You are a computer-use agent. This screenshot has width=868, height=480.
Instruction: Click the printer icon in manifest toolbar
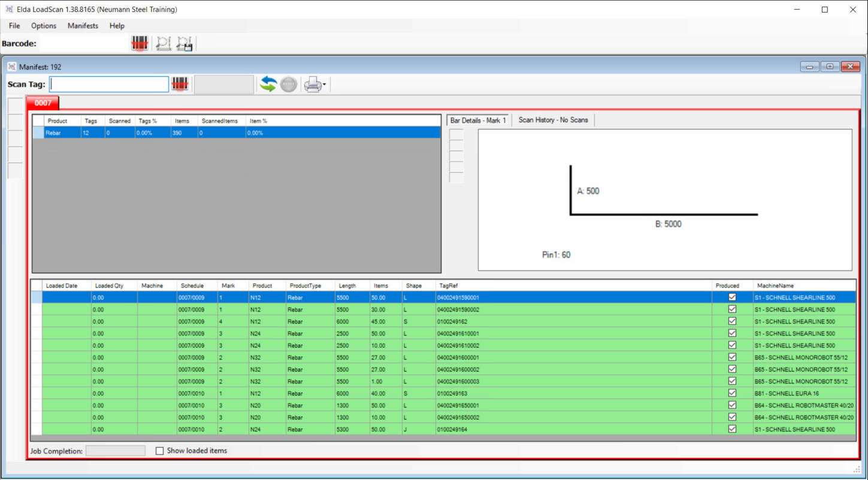[313, 84]
